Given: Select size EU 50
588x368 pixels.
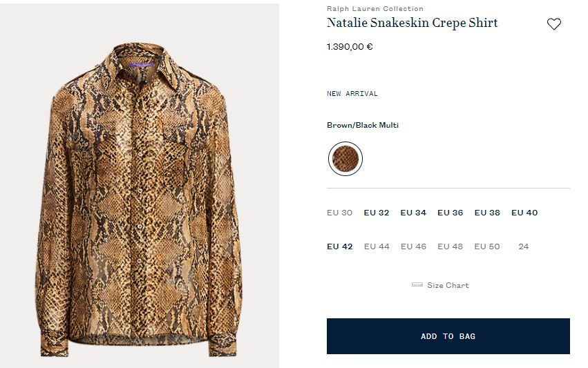Looking at the screenshot, I should pos(487,246).
